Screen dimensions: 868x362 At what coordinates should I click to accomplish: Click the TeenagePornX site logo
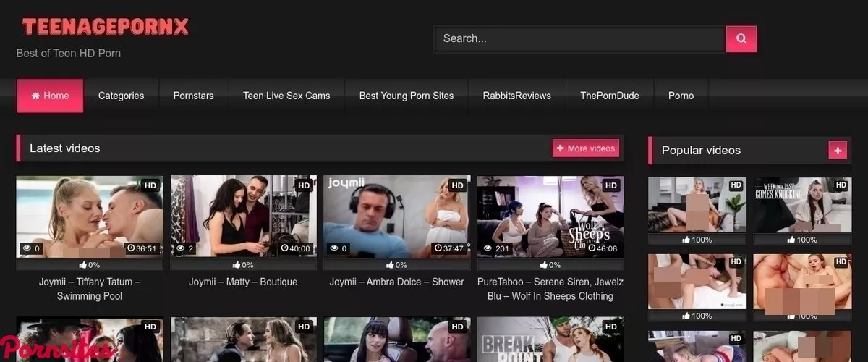[106, 28]
